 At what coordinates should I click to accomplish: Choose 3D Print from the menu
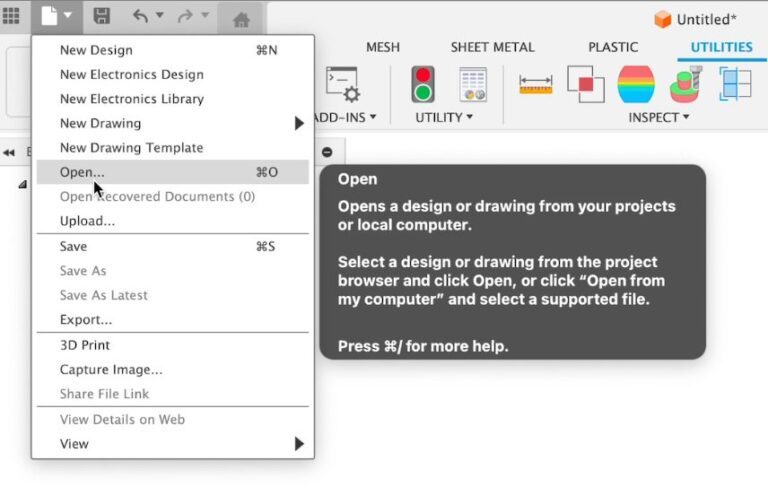pos(172,345)
